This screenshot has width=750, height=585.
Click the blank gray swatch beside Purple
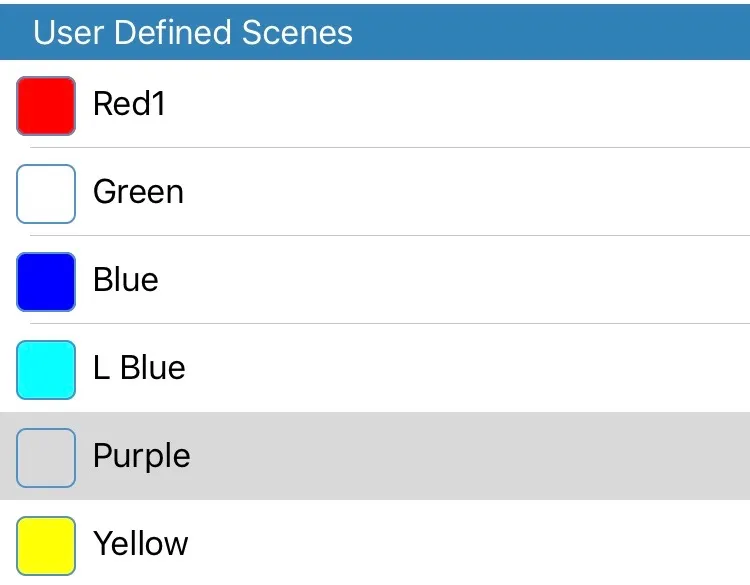[46, 458]
